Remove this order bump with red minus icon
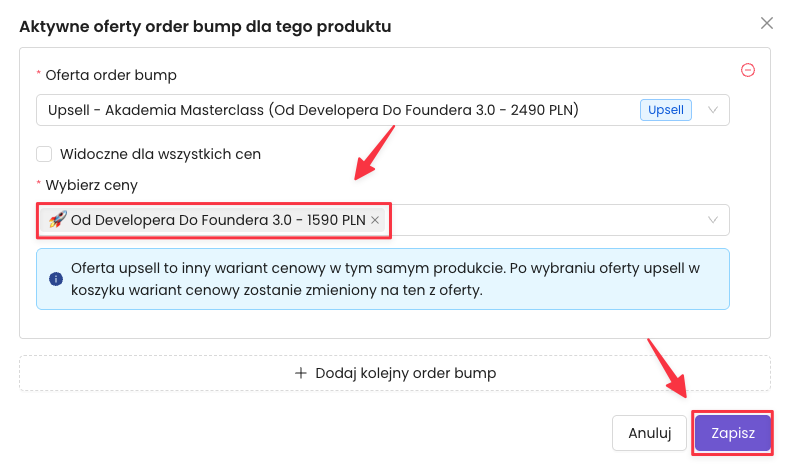792x469 pixels. tap(747, 70)
